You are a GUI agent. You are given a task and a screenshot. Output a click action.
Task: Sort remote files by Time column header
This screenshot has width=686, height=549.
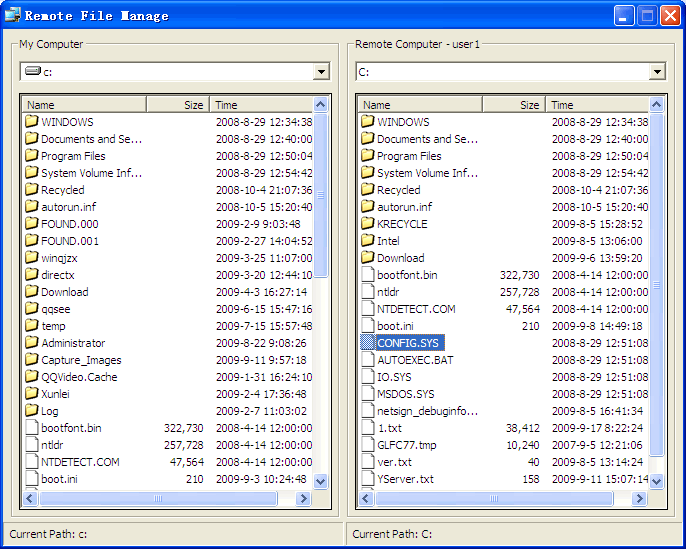597,104
